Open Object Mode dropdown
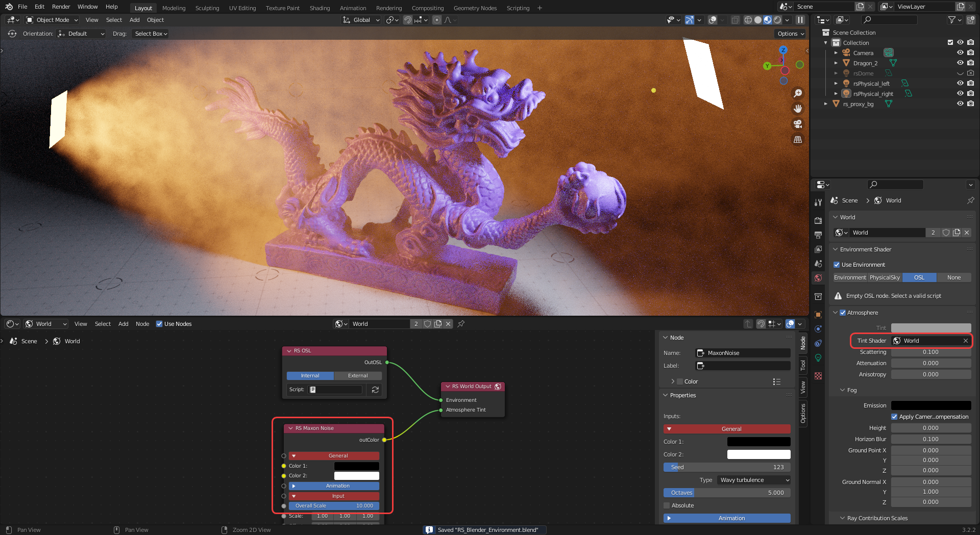This screenshot has height=535, width=980. point(52,20)
